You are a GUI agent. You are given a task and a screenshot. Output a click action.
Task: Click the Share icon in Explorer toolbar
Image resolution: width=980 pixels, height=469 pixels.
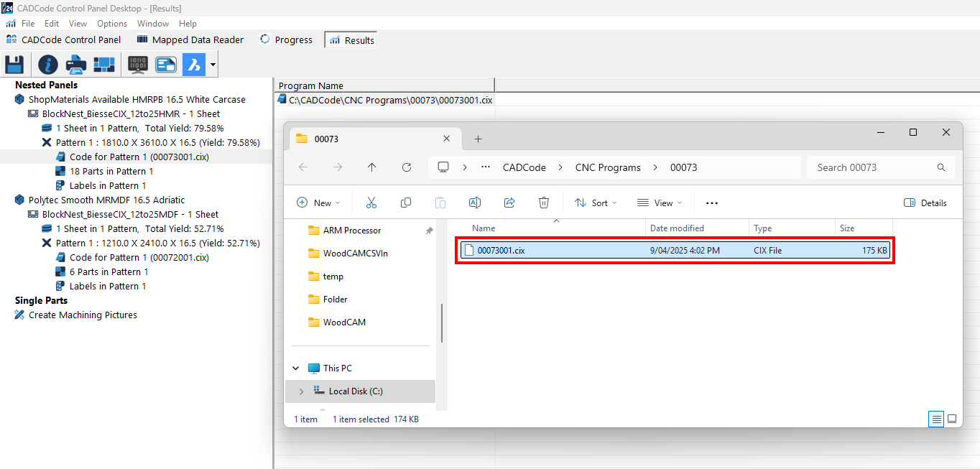[509, 203]
